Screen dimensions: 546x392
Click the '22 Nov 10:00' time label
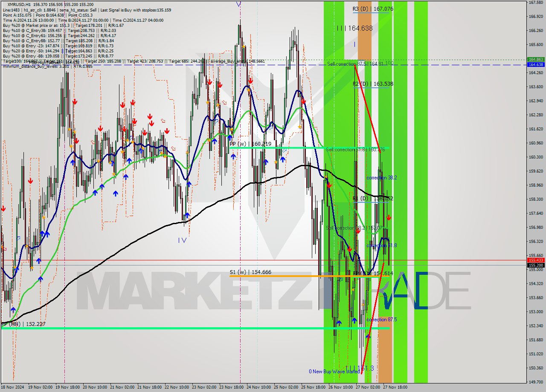tap(176, 388)
